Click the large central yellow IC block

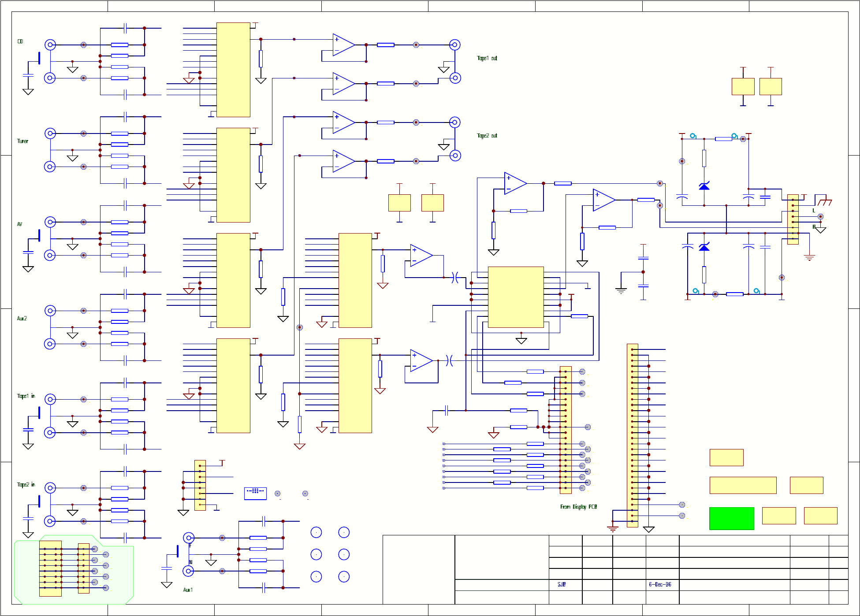coord(516,297)
